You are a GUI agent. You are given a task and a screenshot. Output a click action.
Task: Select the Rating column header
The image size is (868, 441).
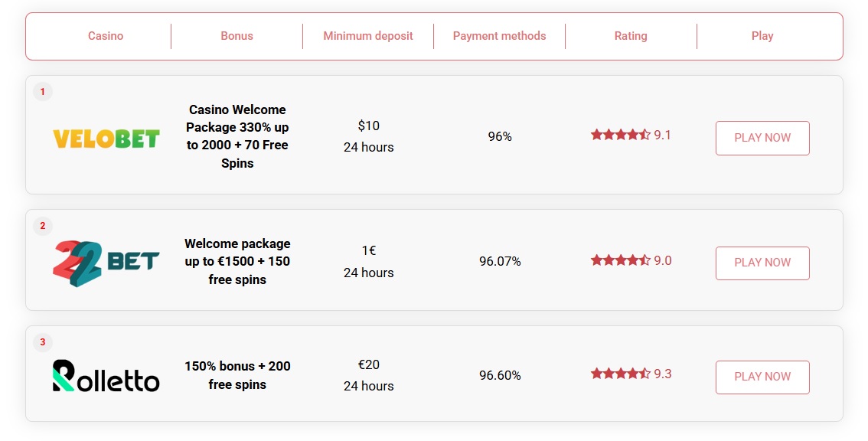[631, 36]
